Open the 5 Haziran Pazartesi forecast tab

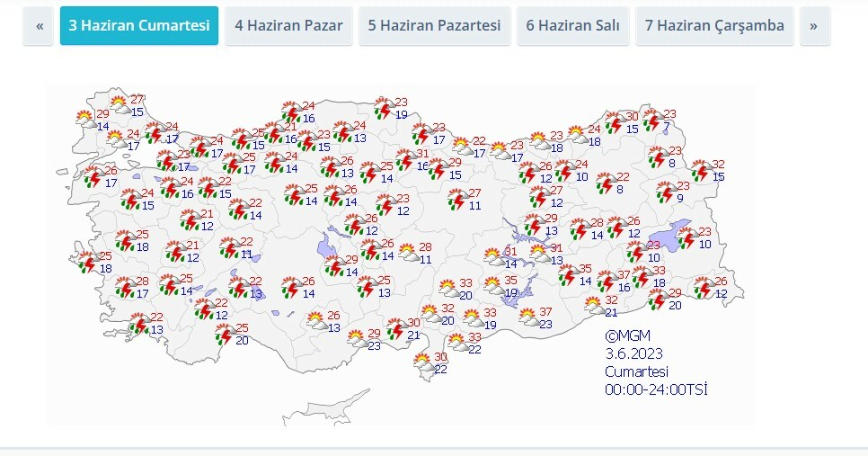[435, 25]
